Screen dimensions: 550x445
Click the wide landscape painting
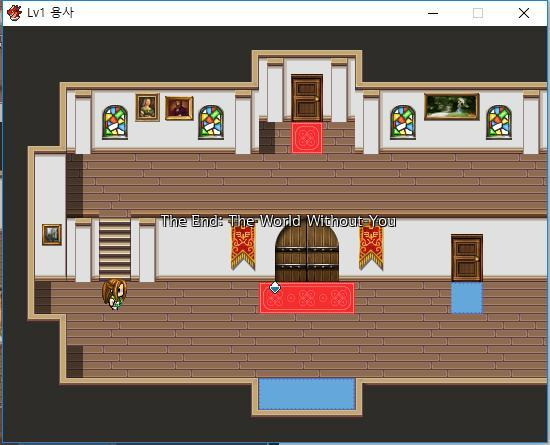pyautogui.click(x=452, y=107)
